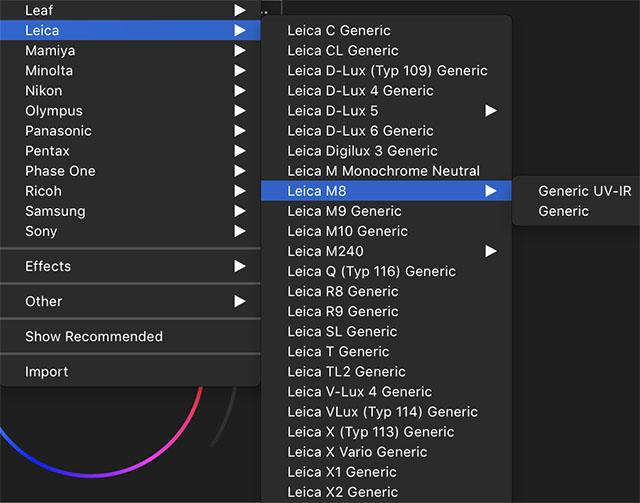640x503 pixels.
Task: Expand the Leica M240 submenu
Action: coord(386,251)
